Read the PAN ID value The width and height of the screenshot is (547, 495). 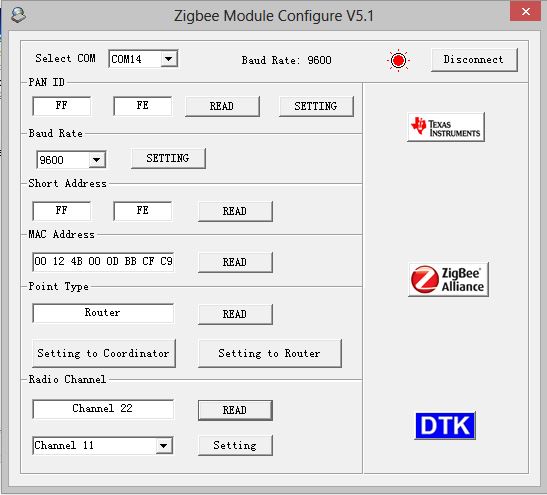pos(222,106)
